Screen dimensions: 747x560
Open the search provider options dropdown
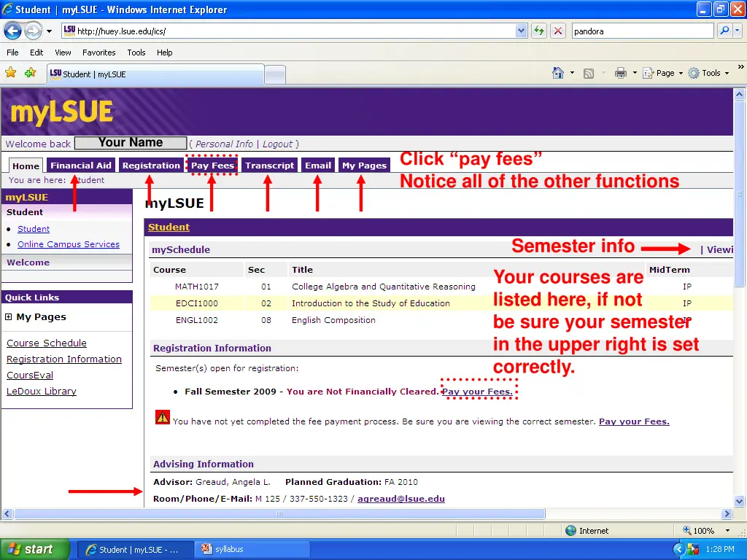click(738, 31)
